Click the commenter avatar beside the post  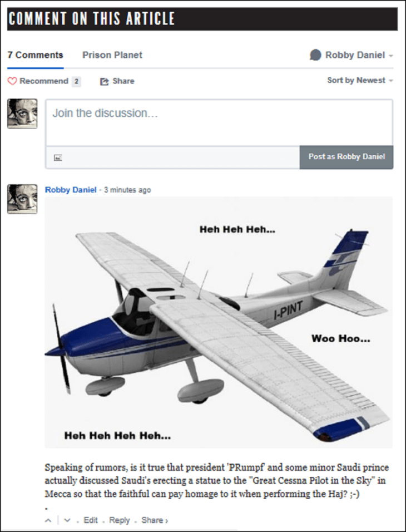click(x=22, y=199)
